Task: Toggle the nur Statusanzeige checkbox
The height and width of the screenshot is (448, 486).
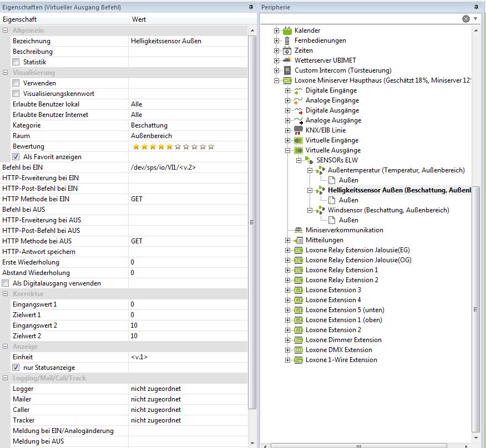Action: click(16, 368)
